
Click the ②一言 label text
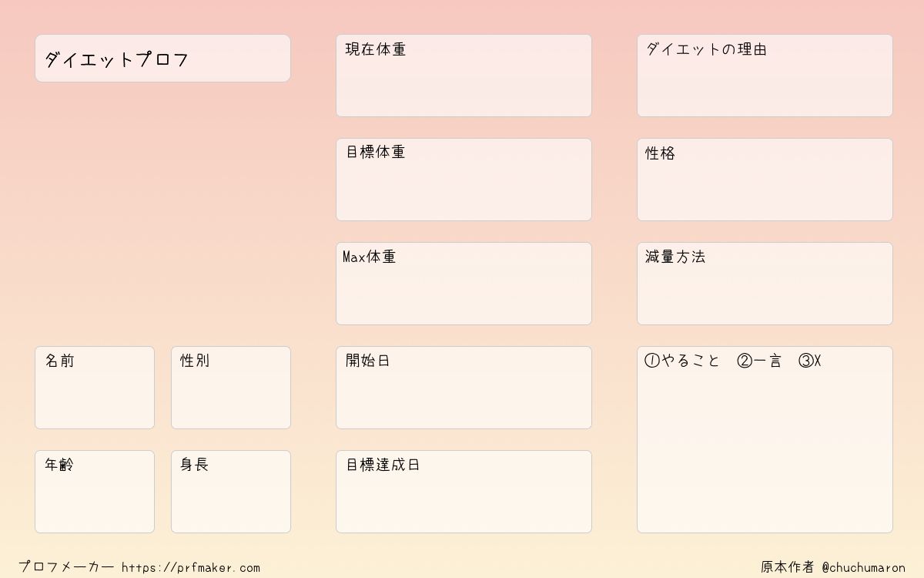click(759, 361)
